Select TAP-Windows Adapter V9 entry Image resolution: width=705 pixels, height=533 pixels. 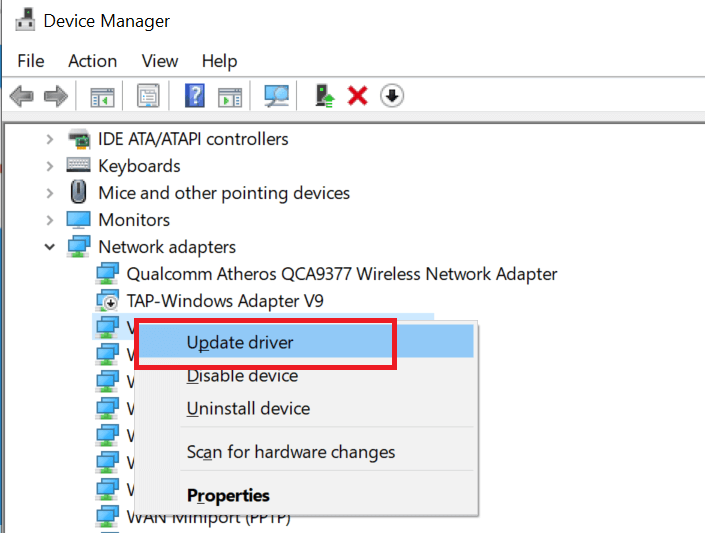pyautogui.click(x=225, y=301)
